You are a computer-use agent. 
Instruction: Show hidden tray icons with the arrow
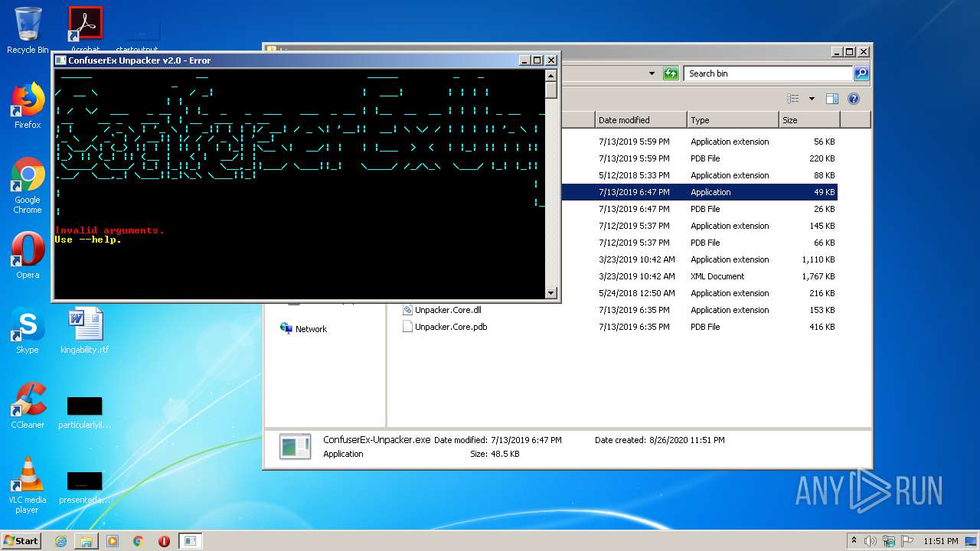(x=854, y=541)
